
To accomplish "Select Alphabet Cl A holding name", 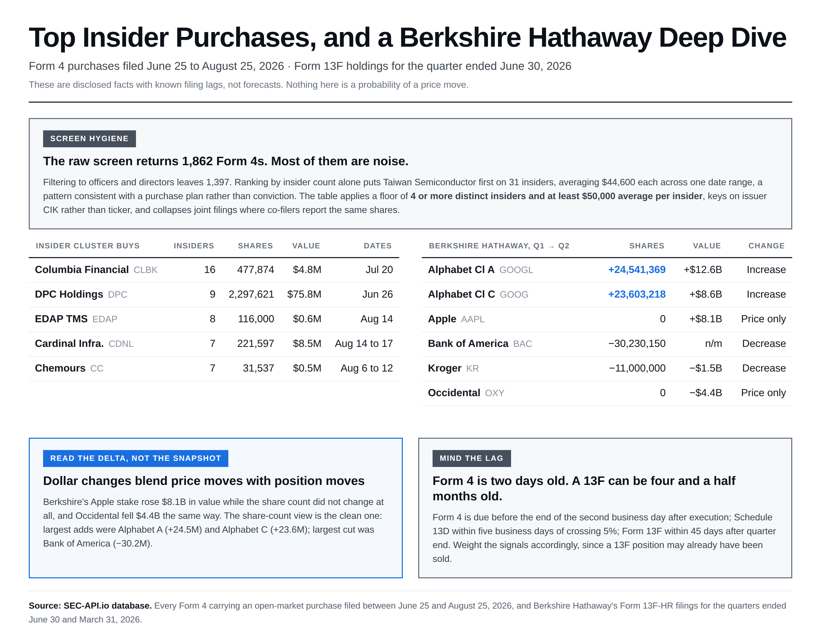I will click(461, 270).
